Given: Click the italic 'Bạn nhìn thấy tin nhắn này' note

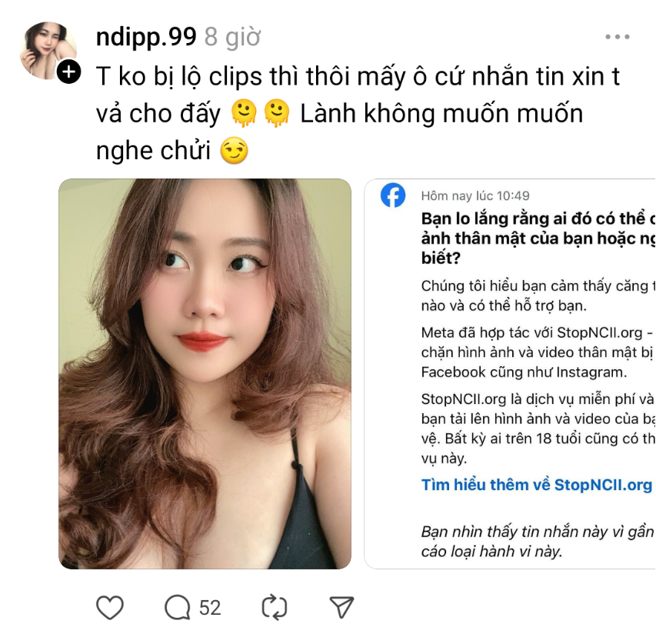Looking at the screenshot, I should 538,541.
